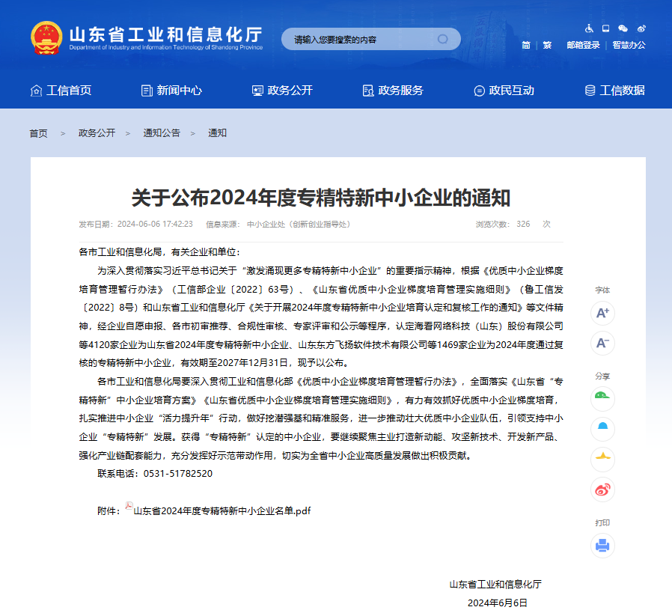The image size is (672, 616).
Task: Click 通知公告 in the breadcrumb
Action: tap(162, 133)
